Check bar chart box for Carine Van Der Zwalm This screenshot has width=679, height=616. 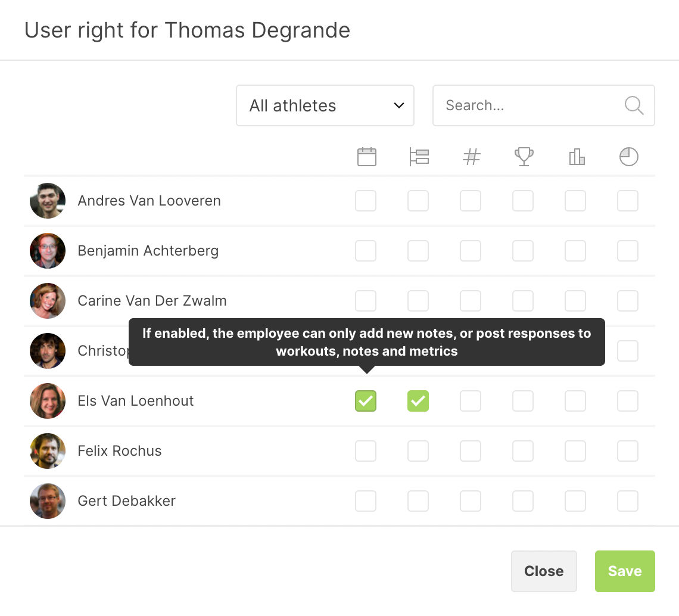point(575,301)
